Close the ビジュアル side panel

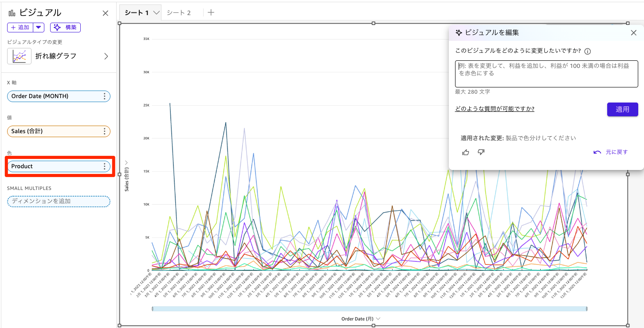(x=106, y=13)
